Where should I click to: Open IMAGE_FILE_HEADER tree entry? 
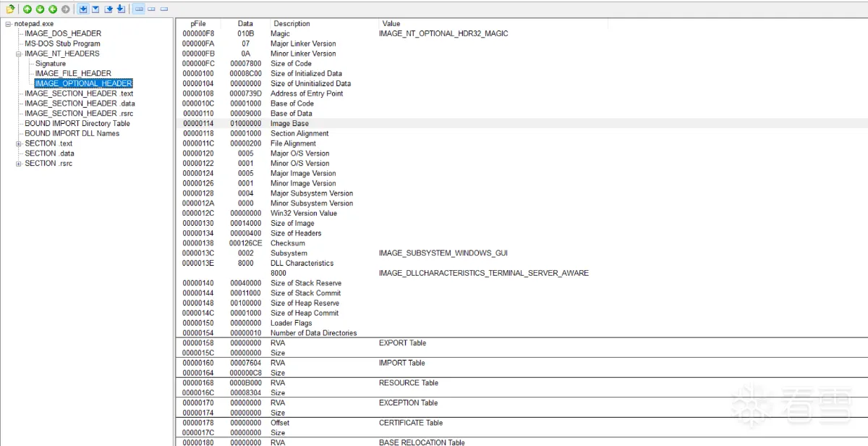point(73,73)
